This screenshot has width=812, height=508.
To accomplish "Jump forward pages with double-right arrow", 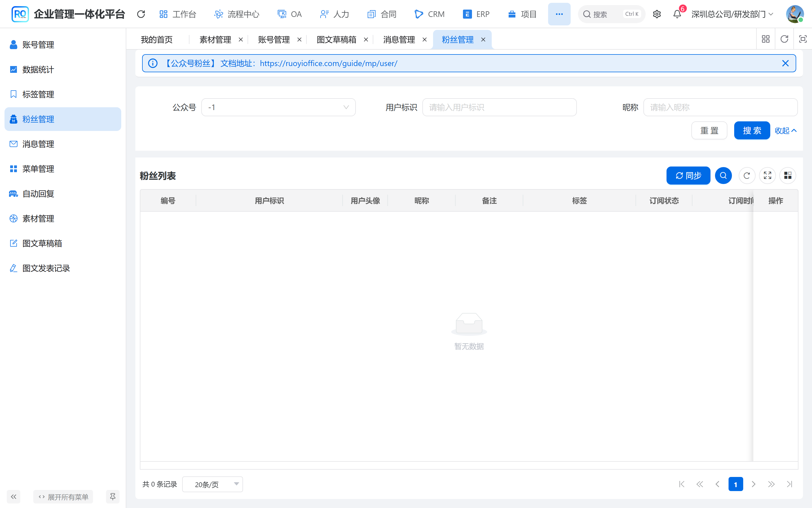I will 771,484.
